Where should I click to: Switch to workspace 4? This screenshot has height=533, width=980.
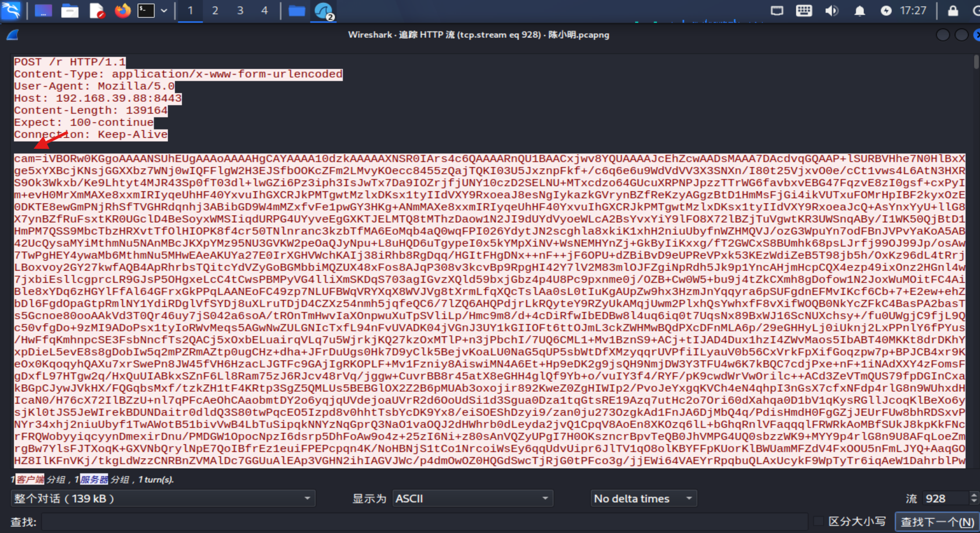click(265, 10)
